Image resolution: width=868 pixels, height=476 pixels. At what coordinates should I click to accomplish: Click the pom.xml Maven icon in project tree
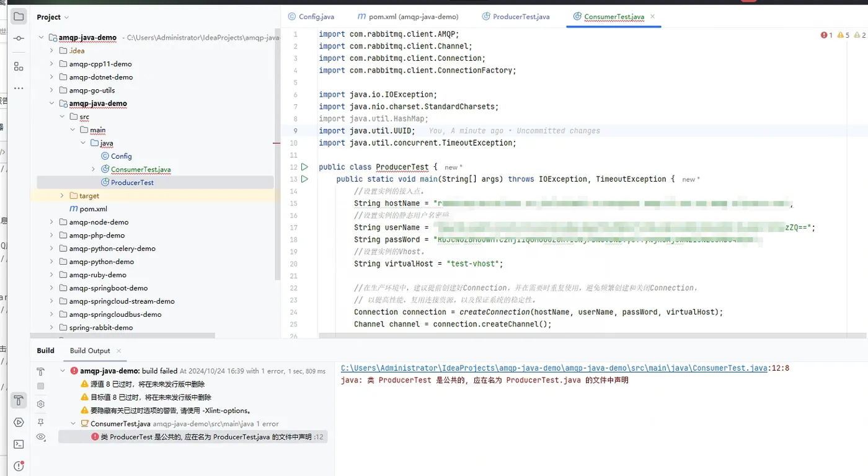tap(74, 209)
